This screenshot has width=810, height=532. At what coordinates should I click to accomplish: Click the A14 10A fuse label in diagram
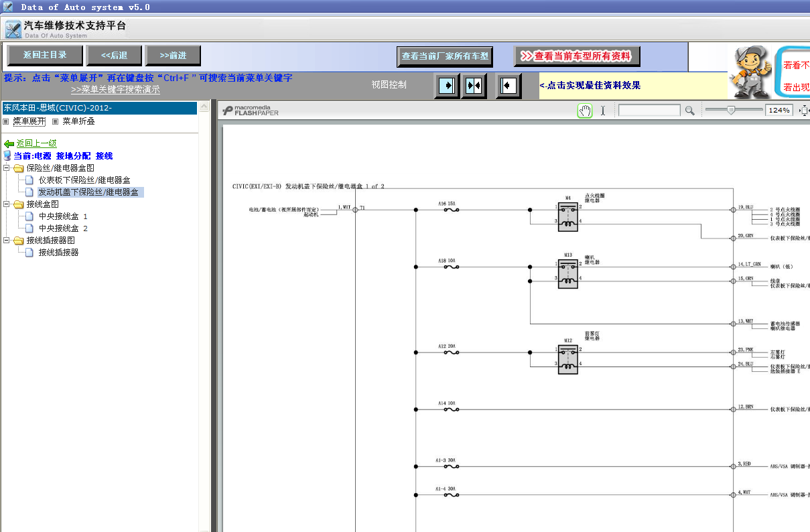click(x=447, y=403)
